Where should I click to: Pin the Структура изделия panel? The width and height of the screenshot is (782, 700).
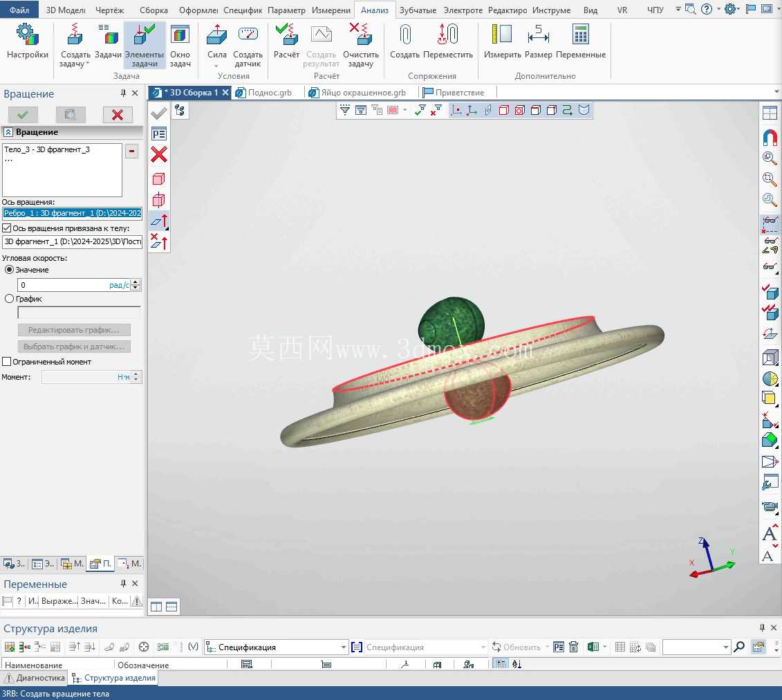tap(761, 627)
